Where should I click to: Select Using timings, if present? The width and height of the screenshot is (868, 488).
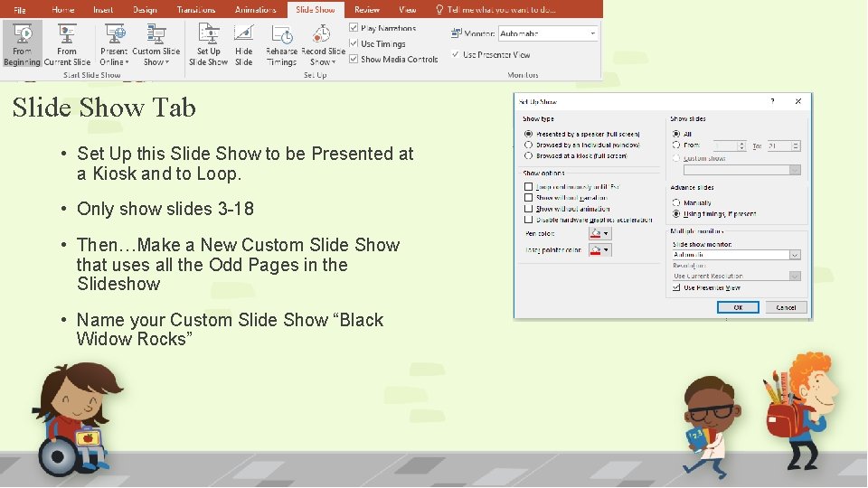coord(676,213)
